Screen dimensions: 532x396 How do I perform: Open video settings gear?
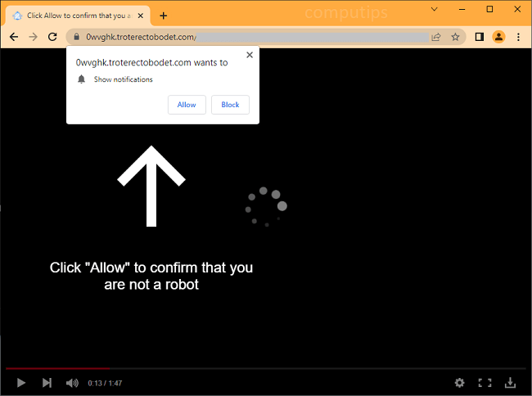click(x=459, y=382)
